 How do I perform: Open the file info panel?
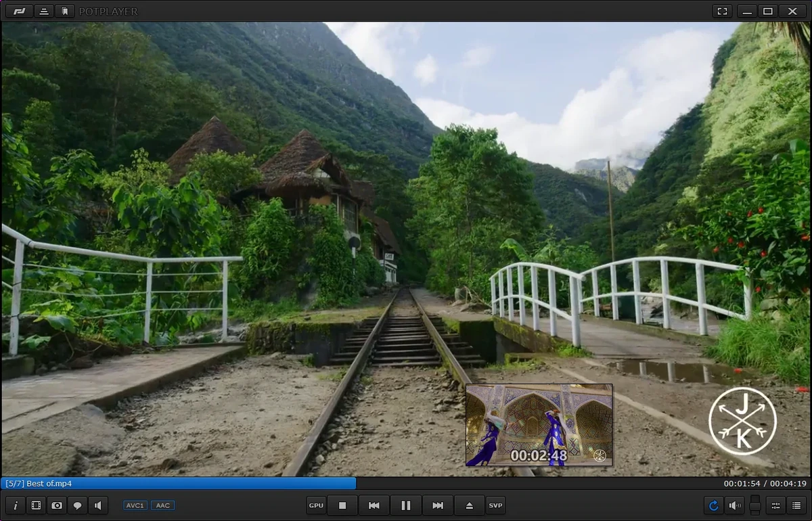click(x=16, y=505)
